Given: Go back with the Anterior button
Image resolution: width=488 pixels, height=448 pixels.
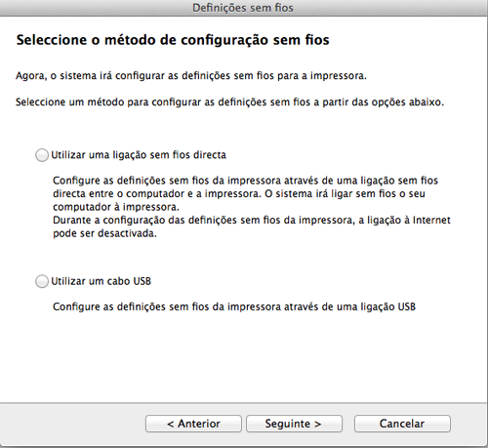Looking at the screenshot, I should pos(193,424).
